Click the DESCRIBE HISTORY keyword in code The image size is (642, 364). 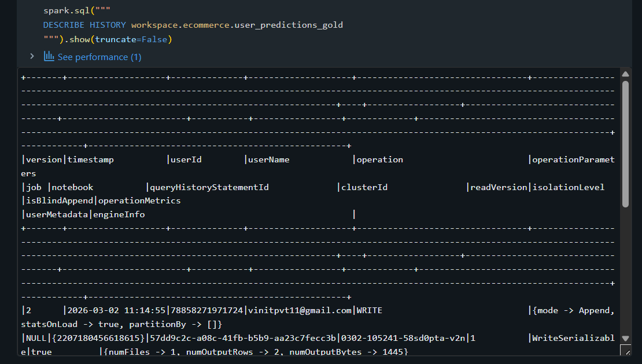tap(84, 25)
